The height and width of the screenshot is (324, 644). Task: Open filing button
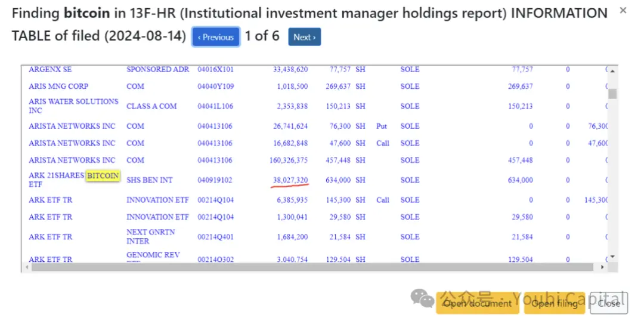pos(554,304)
